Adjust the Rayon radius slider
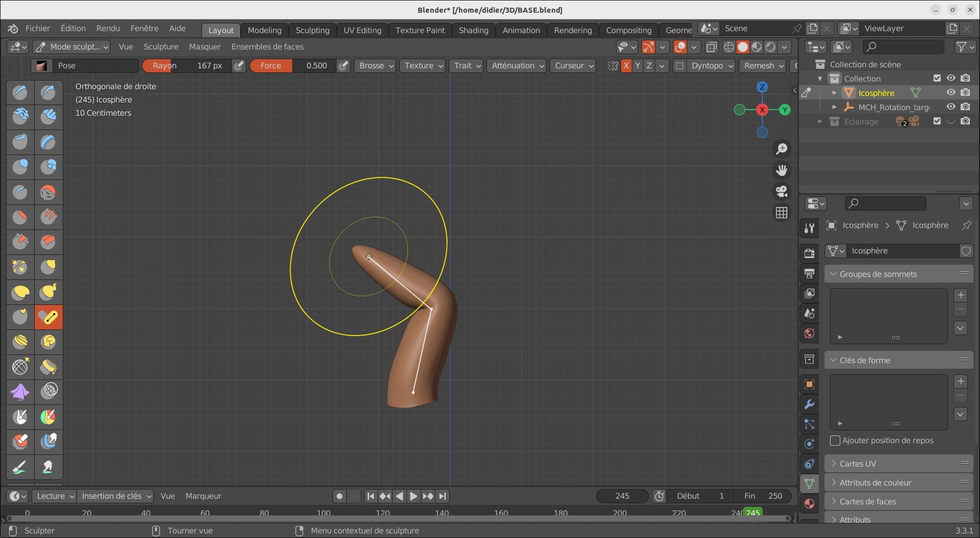The image size is (980, 538). (x=187, y=66)
